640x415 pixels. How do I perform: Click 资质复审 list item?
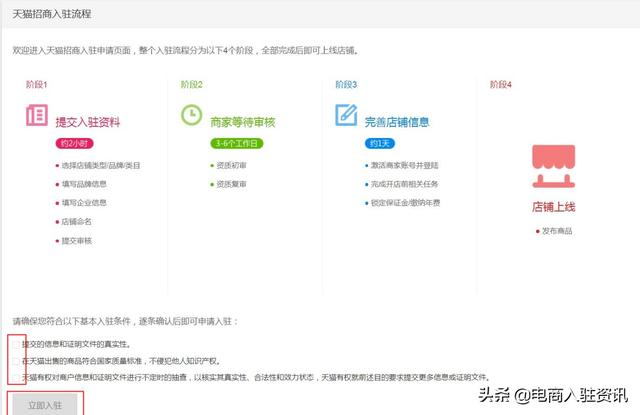[231, 184]
